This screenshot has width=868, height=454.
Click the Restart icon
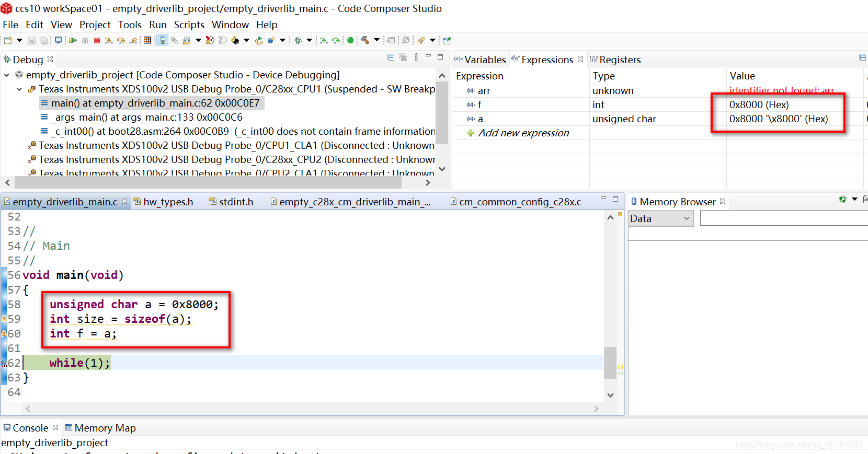pyautogui.click(x=258, y=40)
